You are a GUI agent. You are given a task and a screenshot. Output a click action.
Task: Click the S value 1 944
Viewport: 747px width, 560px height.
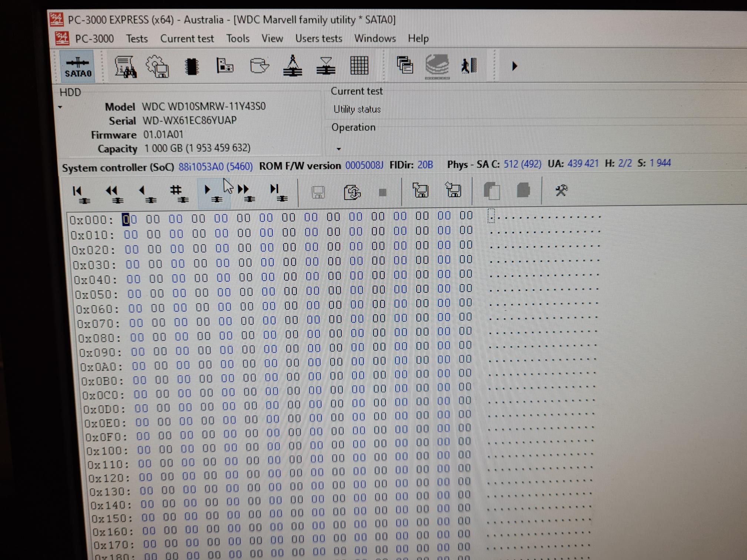tap(660, 163)
